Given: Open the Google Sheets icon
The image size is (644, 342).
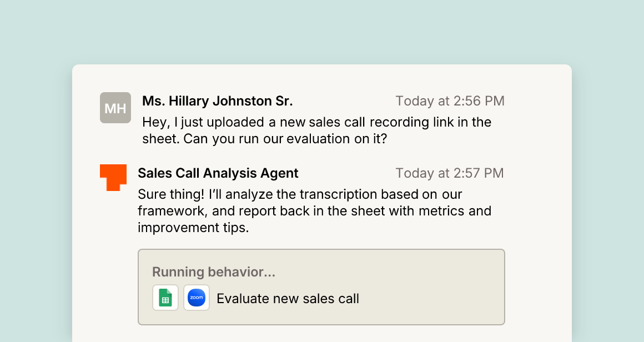Looking at the screenshot, I should 165,298.
